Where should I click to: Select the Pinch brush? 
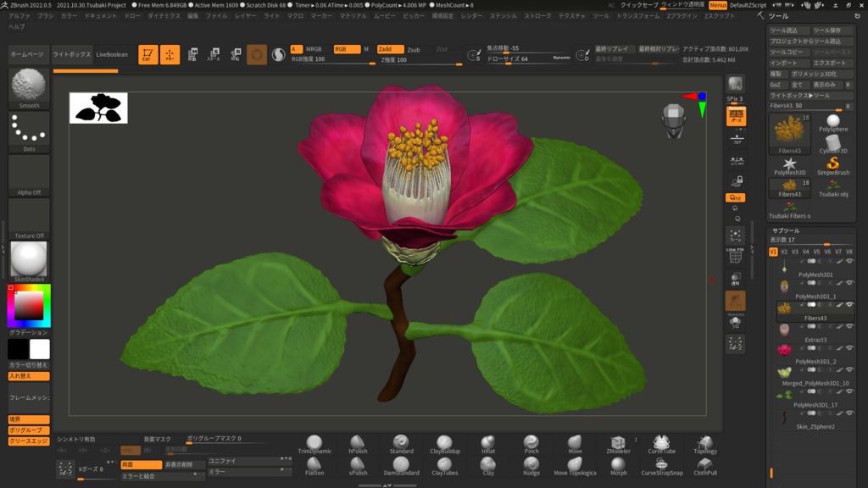[x=531, y=444]
